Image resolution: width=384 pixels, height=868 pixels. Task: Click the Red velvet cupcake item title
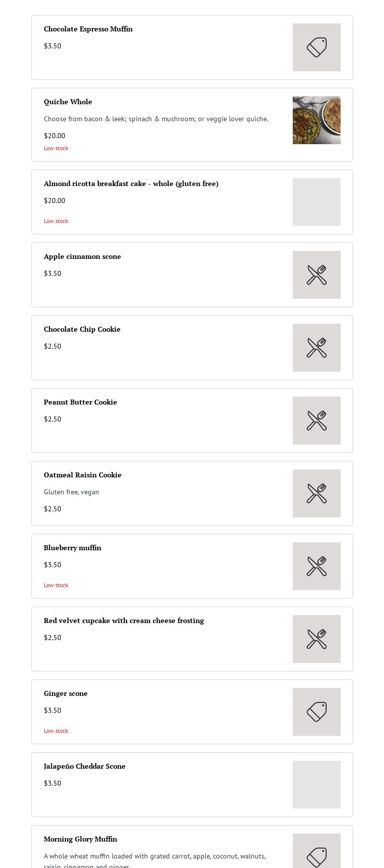[124, 621]
